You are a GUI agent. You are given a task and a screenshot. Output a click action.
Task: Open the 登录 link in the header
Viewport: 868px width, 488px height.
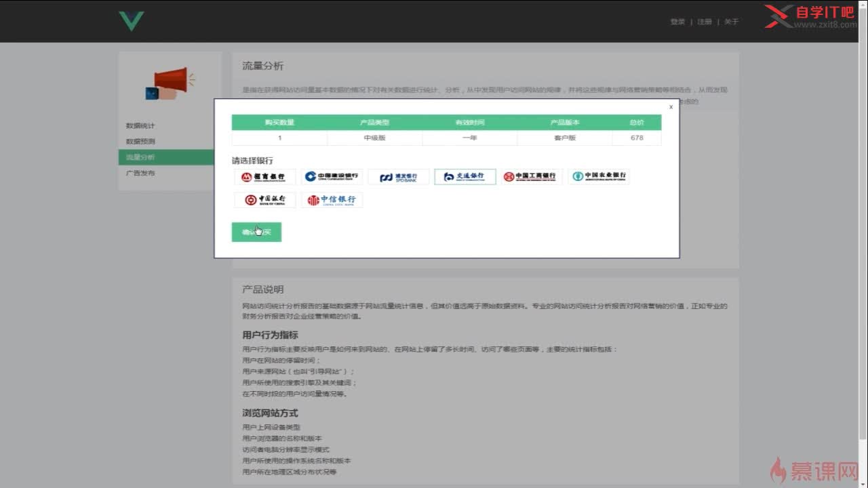(677, 21)
